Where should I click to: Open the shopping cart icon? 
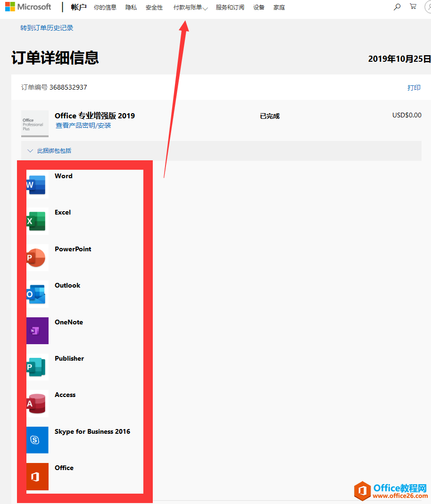(413, 7)
